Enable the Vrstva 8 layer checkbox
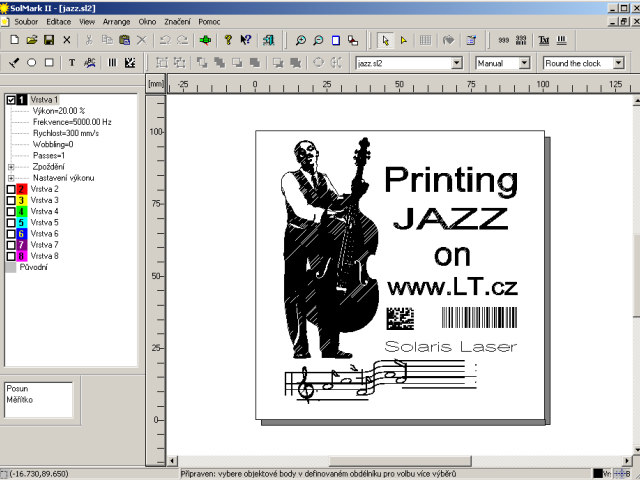 click(x=11, y=256)
